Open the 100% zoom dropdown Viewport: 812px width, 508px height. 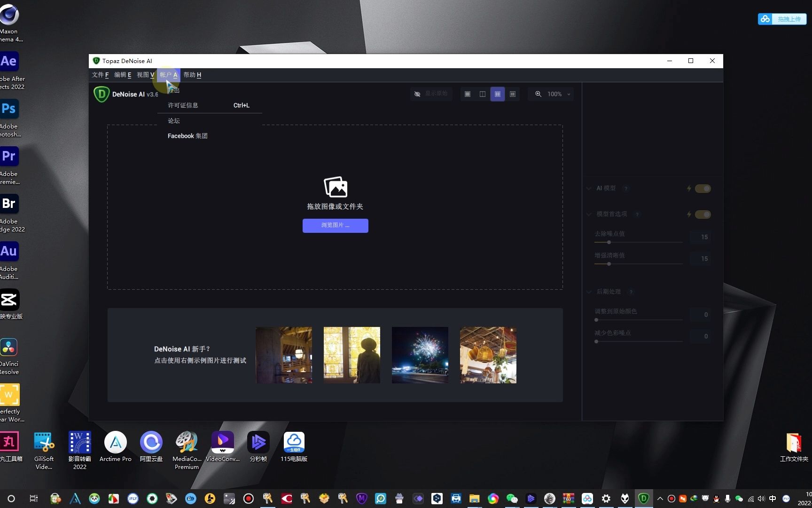tap(559, 94)
